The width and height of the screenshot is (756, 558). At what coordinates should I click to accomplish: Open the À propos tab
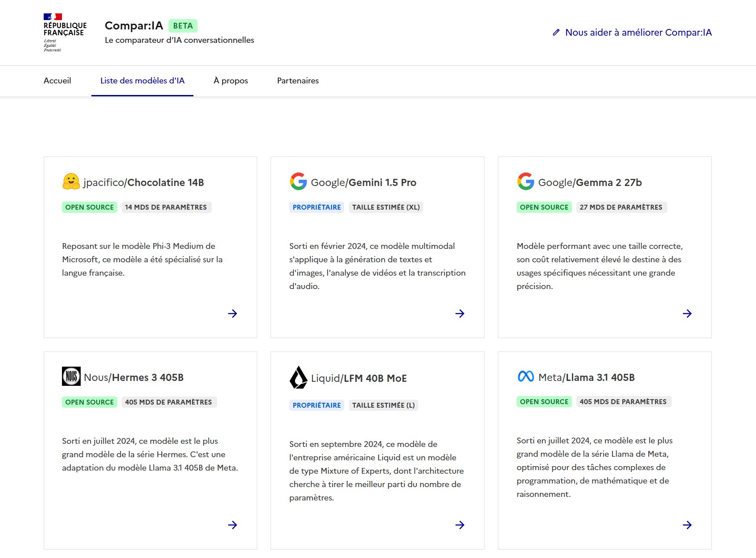[230, 81]
